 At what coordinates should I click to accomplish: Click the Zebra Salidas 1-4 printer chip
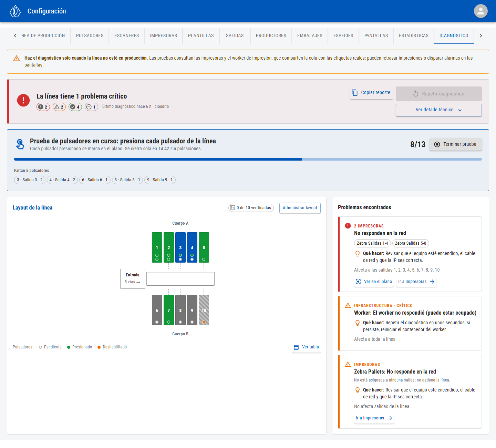[372, 243]
